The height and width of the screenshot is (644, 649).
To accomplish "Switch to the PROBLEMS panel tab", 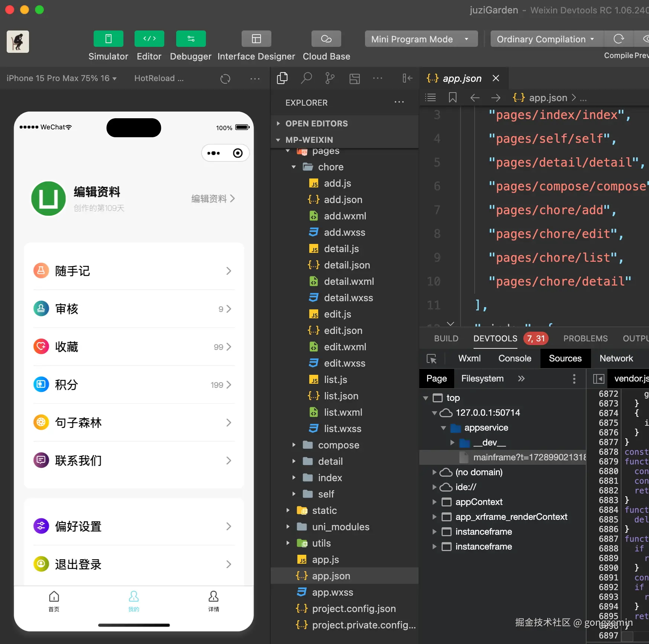I will [x=585, y=338].
